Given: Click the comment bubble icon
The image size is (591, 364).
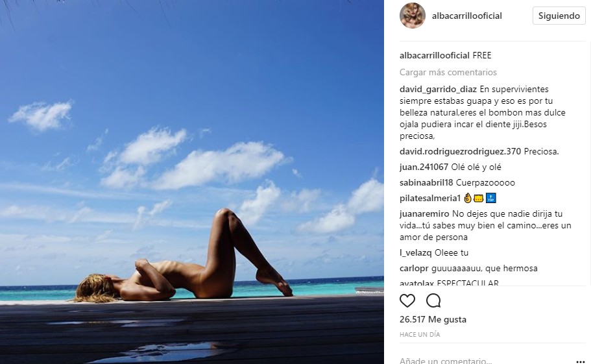Looking at the screenshot, I should pos(433,300).
